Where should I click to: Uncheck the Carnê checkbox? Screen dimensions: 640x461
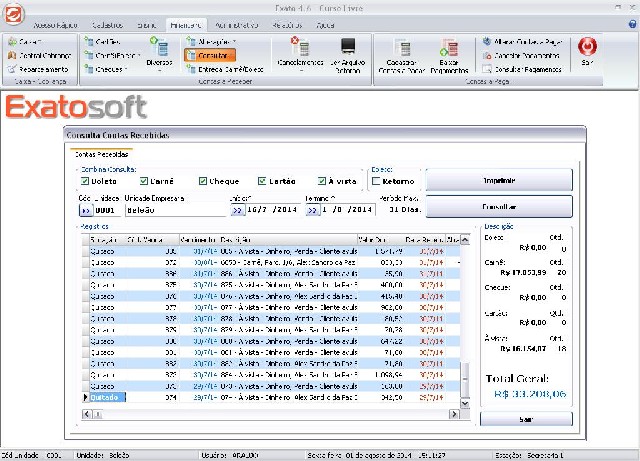pos(144,181)
